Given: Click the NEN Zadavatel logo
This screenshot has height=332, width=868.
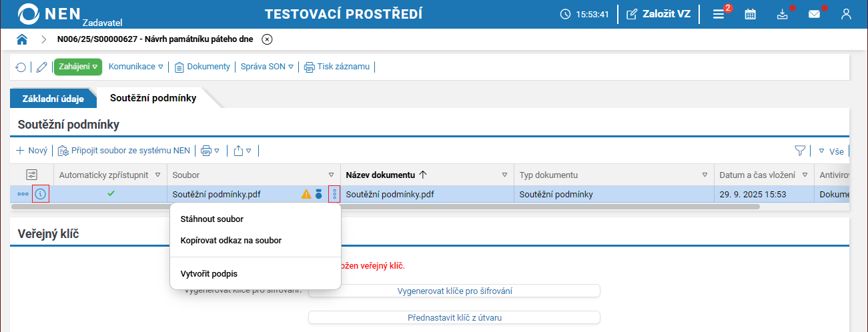Looking at the screenshot, I should click(69, 14).
